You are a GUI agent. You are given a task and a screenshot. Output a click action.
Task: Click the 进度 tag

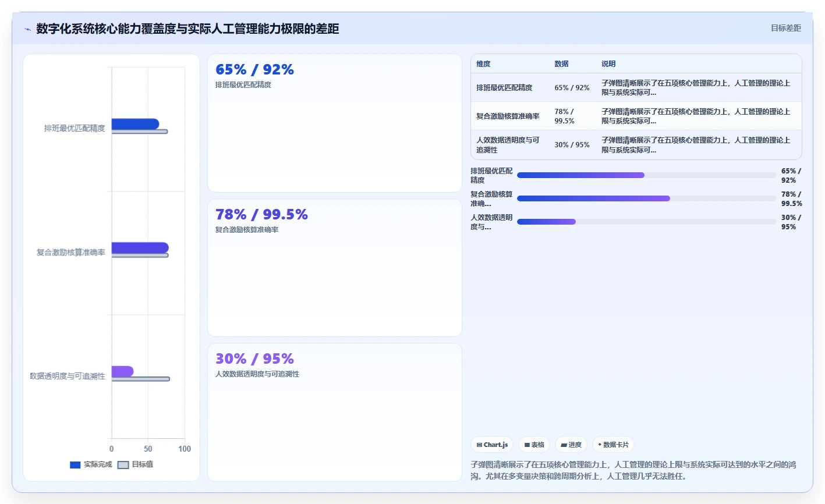pos(571,445)
